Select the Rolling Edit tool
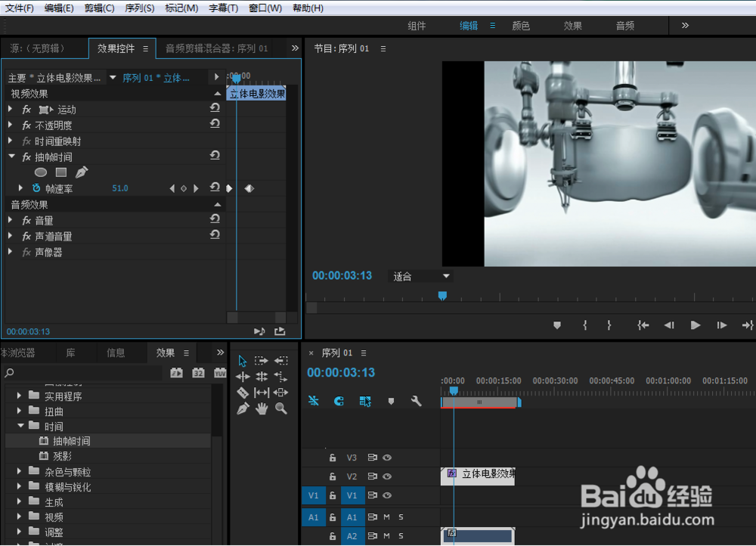 (x=262, y=377)
